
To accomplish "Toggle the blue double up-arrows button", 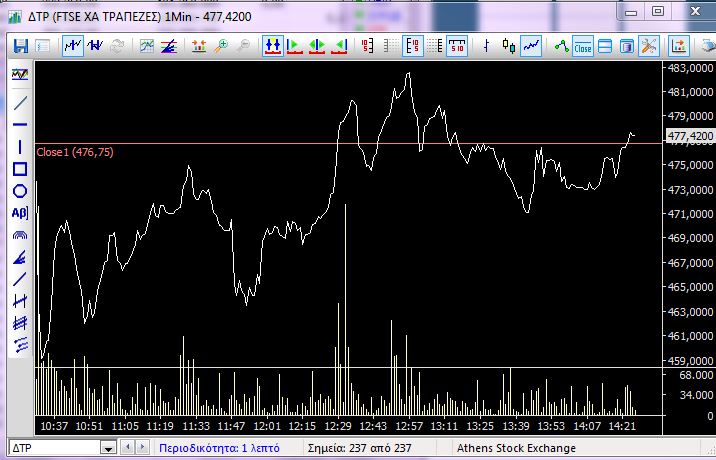I will click(x=273, y=46).
